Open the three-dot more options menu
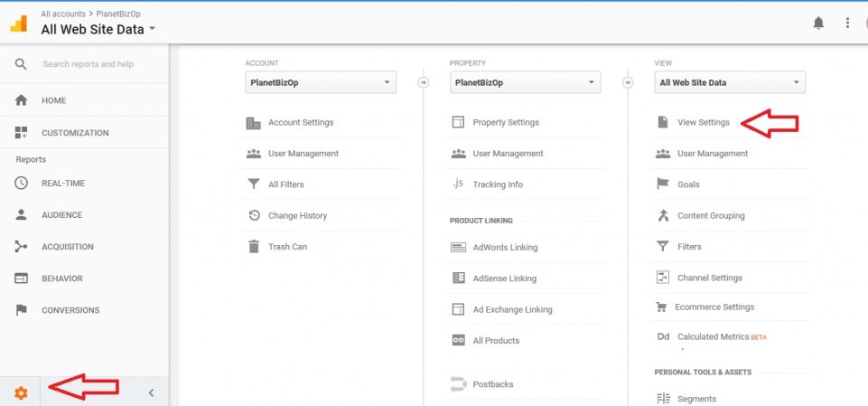Image resolution: width=868 pixels, height=406 pixels. (x=847, y=23)
